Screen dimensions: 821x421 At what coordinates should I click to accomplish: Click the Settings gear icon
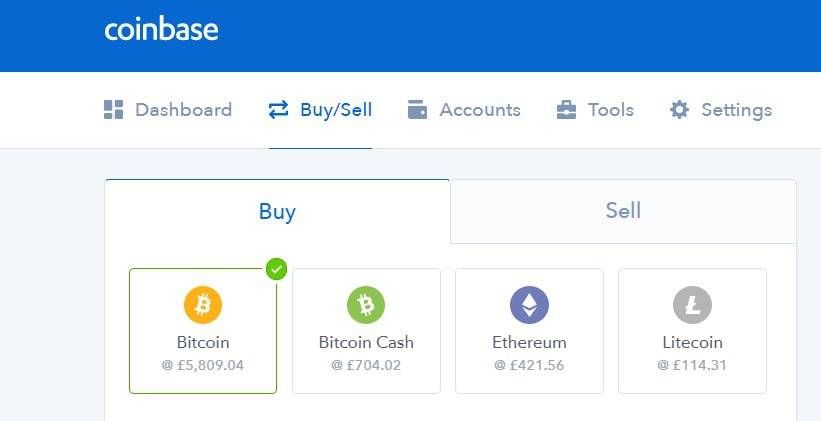[x=680, y=110]
